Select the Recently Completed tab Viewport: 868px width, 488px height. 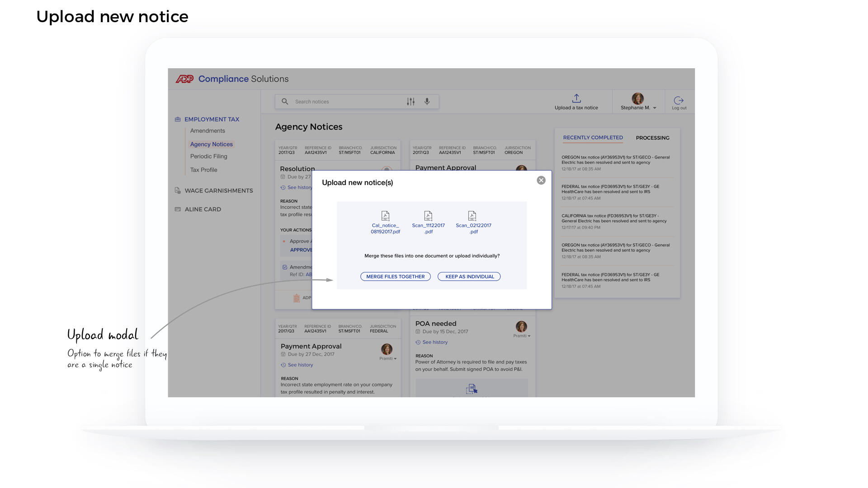point(593,137)
